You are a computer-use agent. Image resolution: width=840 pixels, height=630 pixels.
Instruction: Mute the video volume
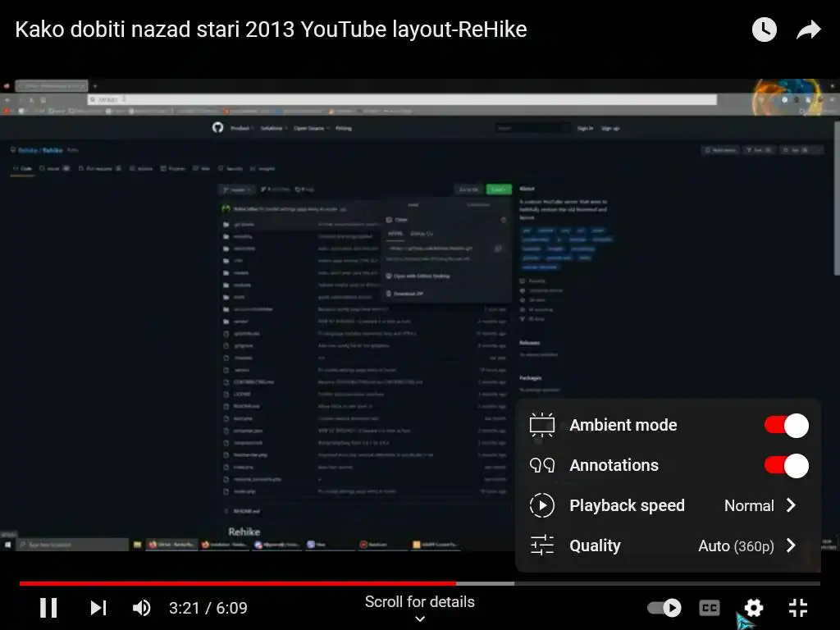[141, 608]
